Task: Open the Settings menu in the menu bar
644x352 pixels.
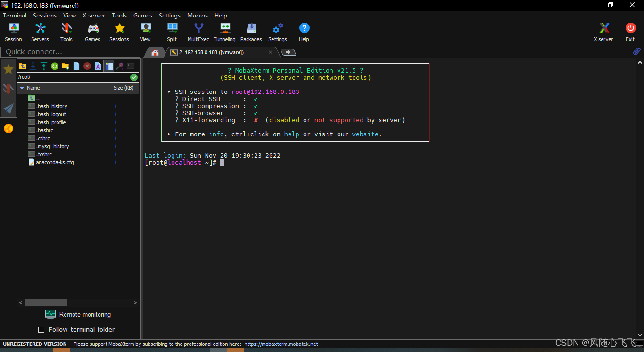Action: coord(170,15)
